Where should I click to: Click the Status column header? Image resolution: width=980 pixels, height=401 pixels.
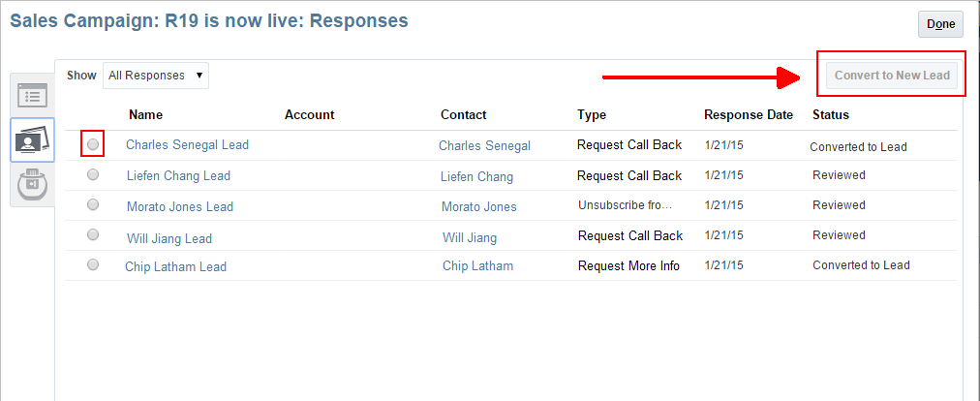[830, 115]
